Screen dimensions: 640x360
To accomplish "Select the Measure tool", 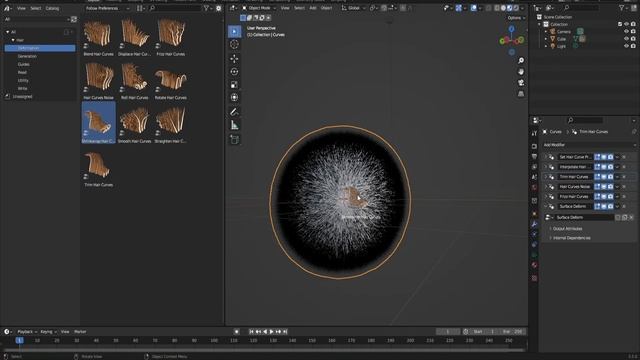I will [234, 125].
